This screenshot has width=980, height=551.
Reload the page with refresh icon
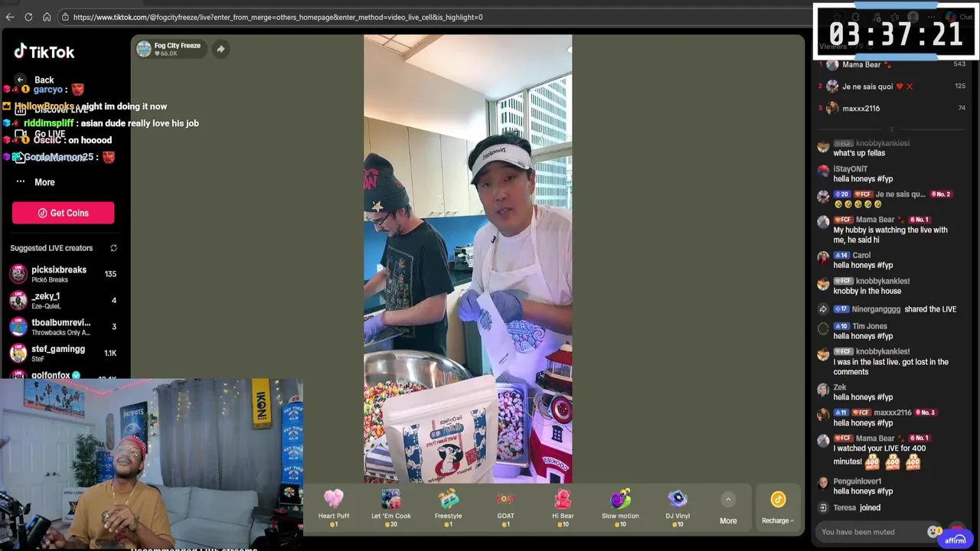(x=28, y=17)
